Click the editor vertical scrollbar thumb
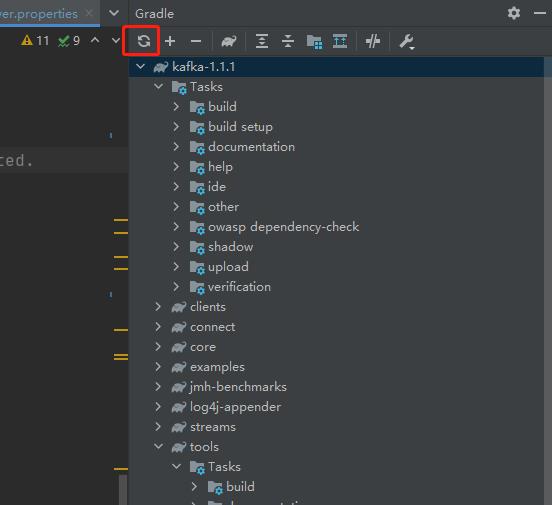Image resolution: width=552 pixels, height=505 pixels. [123, 490]
